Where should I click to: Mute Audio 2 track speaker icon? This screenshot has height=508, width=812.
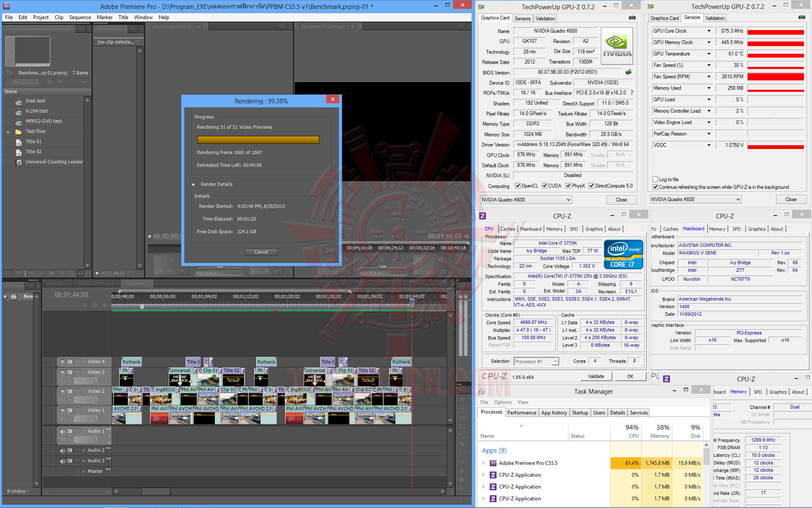click(x=63, y=450)
